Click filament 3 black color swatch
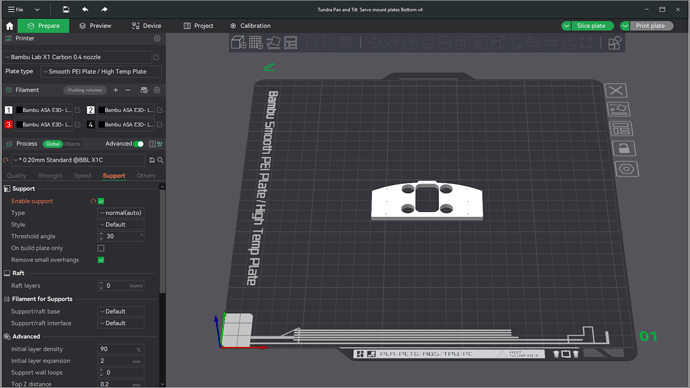 pos(19,124)
